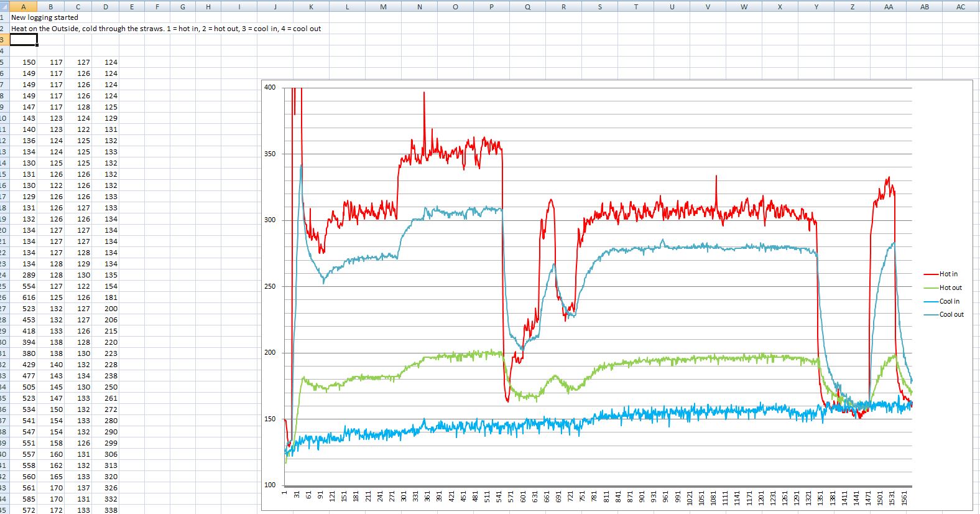Click spreadsheet cell containing 429
The image size is (980, 514).
coord(24,365)
